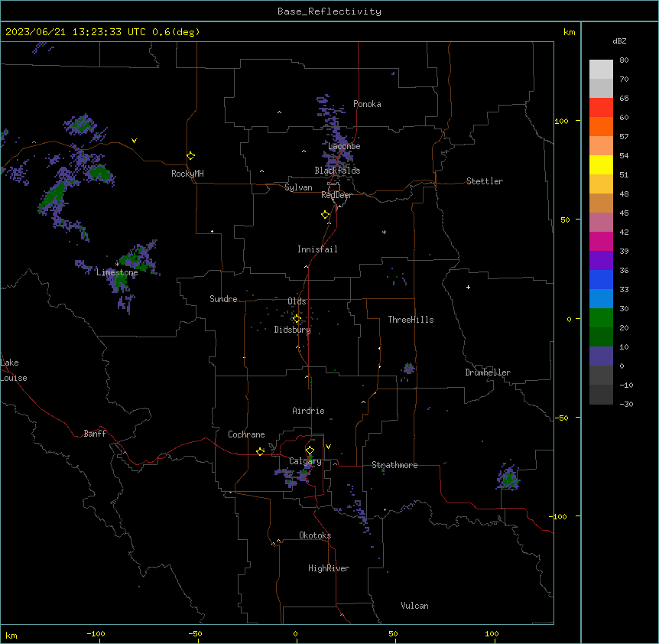Image resolution: width=659 pixels, height=644 pixels.
Task: Click the -100 tick on the bottom axis
Action: [96, 633]
